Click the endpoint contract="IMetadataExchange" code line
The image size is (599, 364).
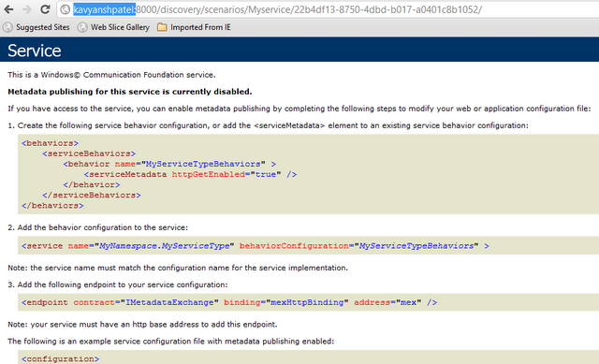[x=229, y=302]
